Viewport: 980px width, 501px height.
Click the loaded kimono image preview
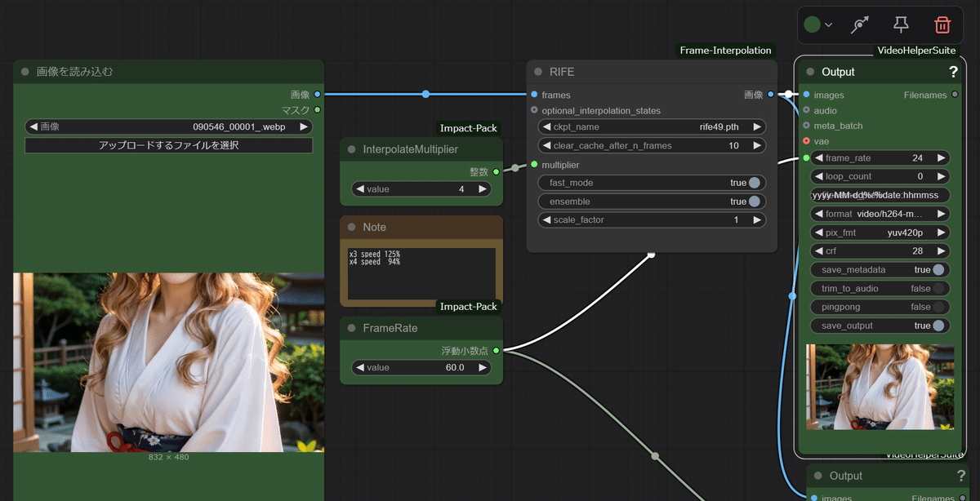pos(168,362)
